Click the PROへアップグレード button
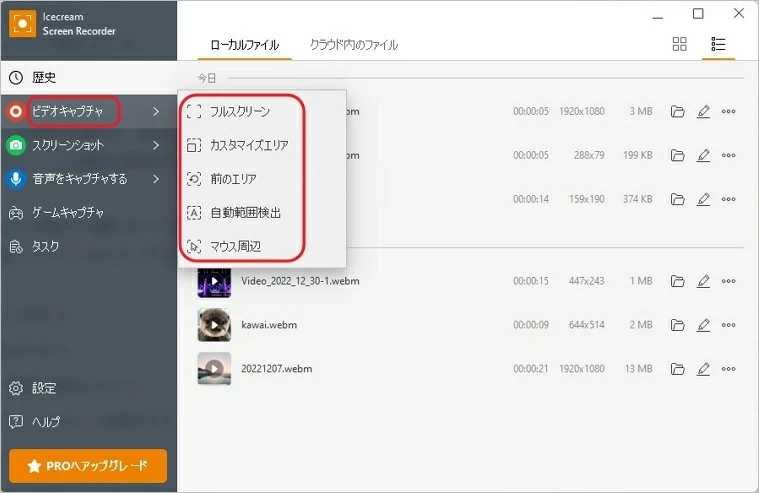 (88, 466)
